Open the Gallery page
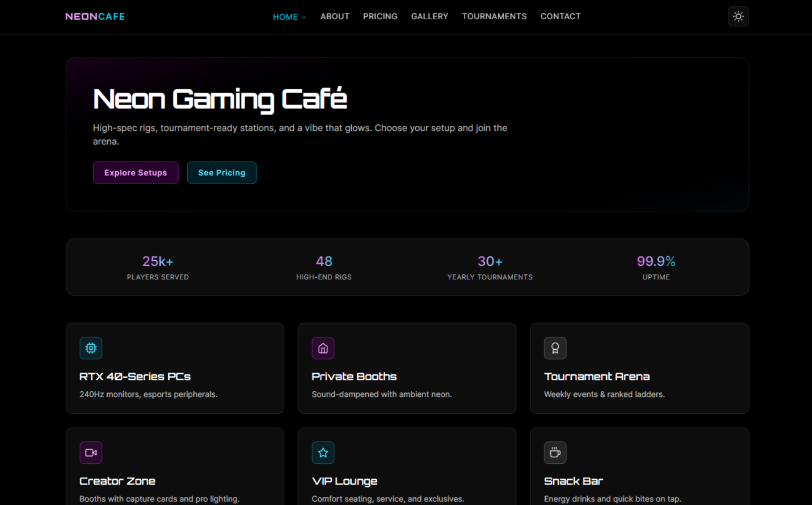Image resolution: width=812 pixels, height=505 pixels. [430, 16]
